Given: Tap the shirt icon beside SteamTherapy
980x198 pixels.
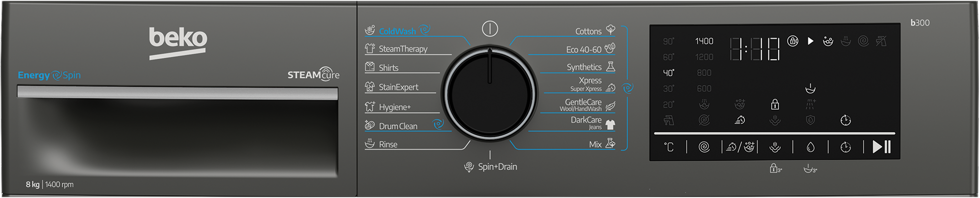Looking at the screenshot, I should pos(370,49).
